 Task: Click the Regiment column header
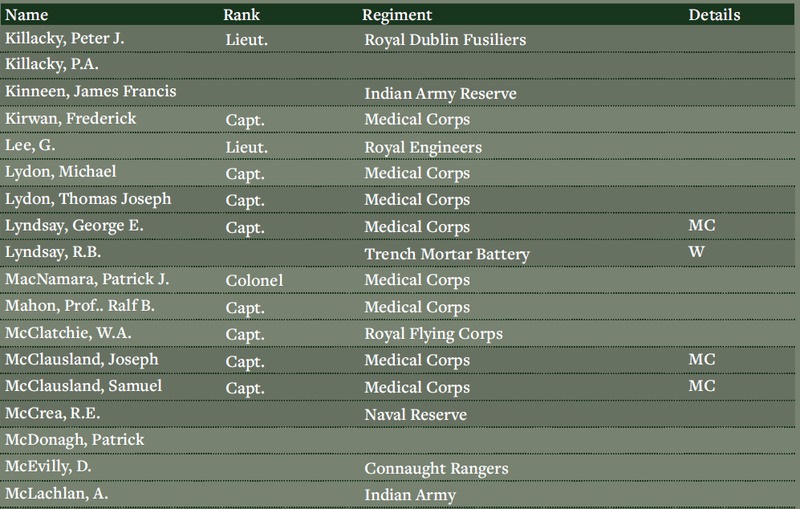[397, 15]
